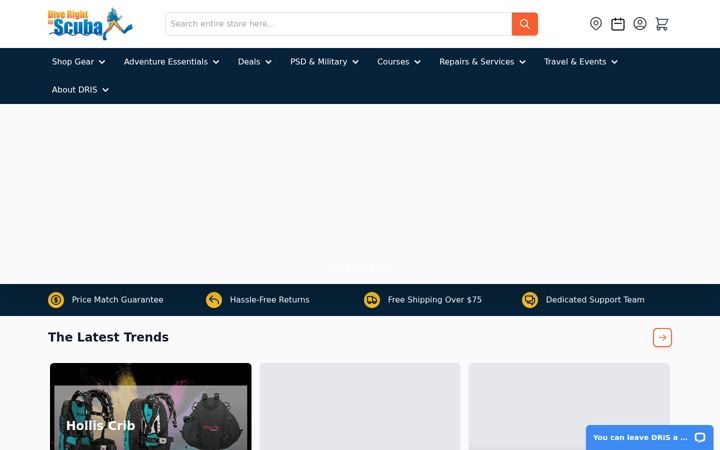Click the orange search magnifier button

point(524,24)
